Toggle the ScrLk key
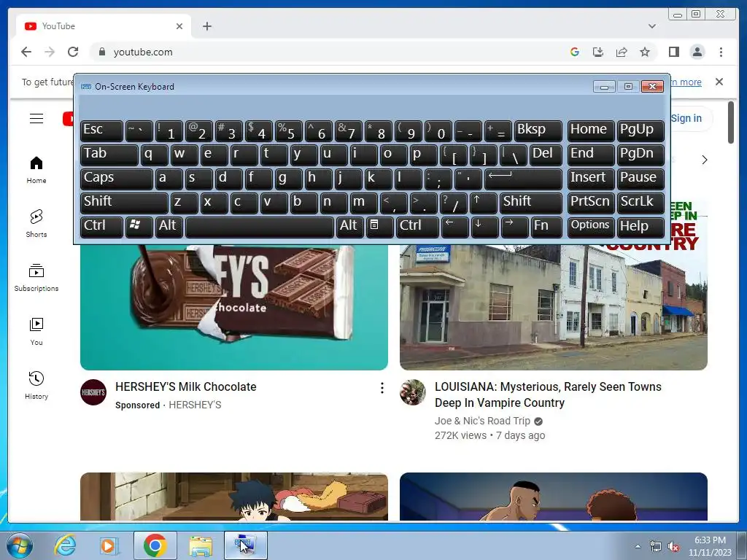Image resolution: width=747 pixels, height=560 pixels. (x=640, y=203)
